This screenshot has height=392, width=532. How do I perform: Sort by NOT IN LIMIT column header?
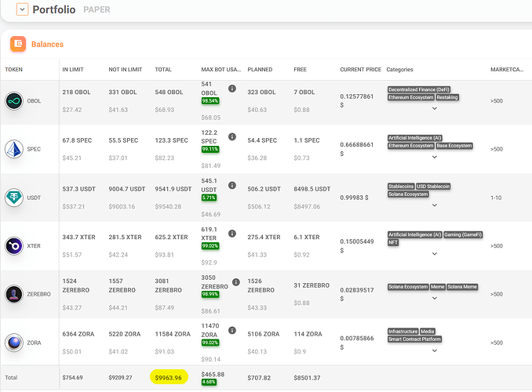[x=126, y=70]
